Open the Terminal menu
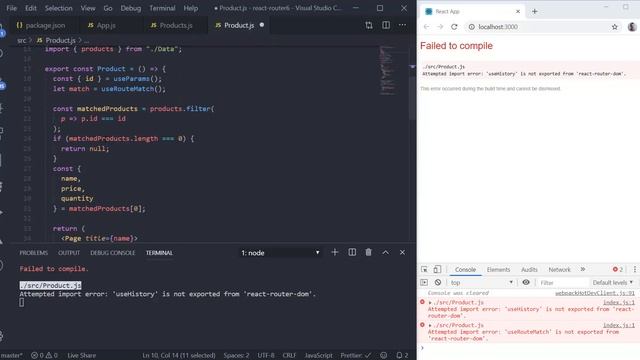The width and height of the screenshot is (640, 360). tap(162, 8)
